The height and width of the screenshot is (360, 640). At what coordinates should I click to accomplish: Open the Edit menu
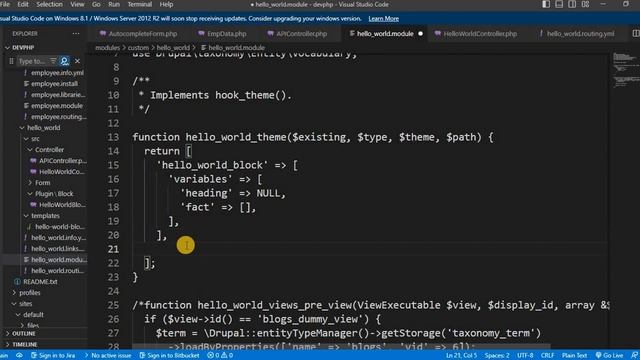tap(23, 4)
